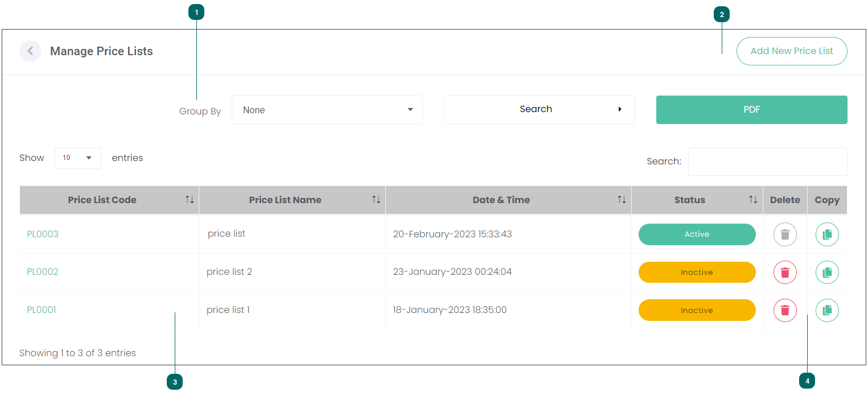Click the back arrow beside Manage Price Lists
The height and width of the screenshot is (396, 868).
click(x=30, y=51)
